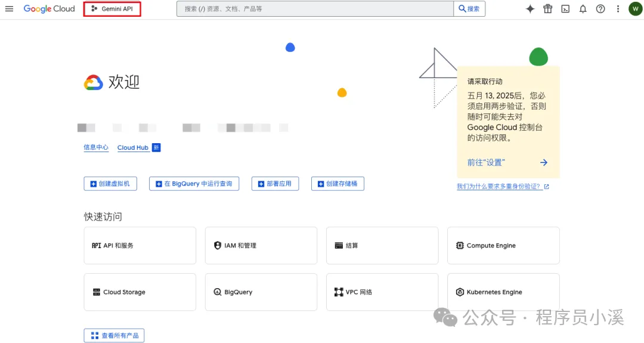Click the hexagon icon in Kubernetes Engine
Viewport: 644px width, 343px height.
(460, 292)
